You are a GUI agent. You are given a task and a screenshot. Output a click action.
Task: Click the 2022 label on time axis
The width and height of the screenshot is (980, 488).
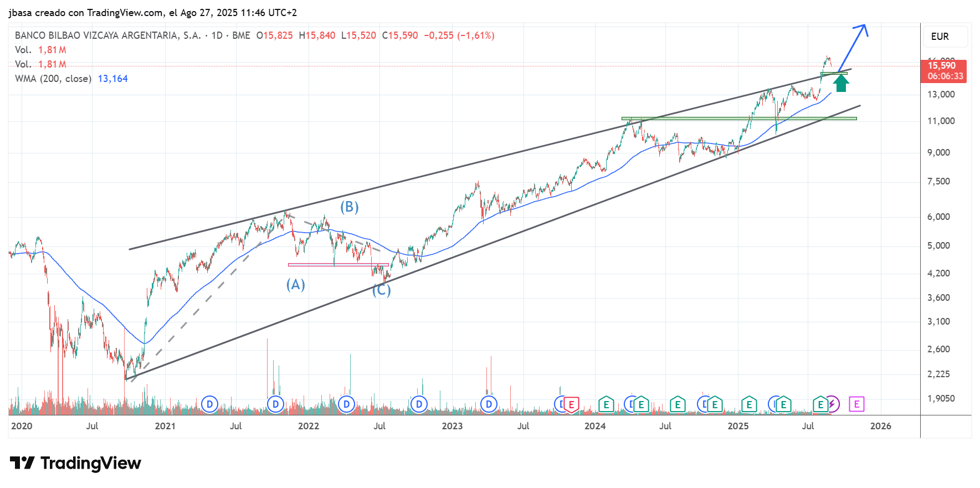(309, 426)
